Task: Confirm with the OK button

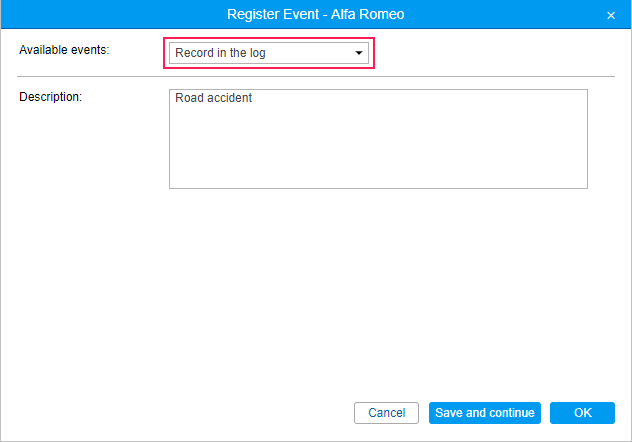Action: pos(582,413)
